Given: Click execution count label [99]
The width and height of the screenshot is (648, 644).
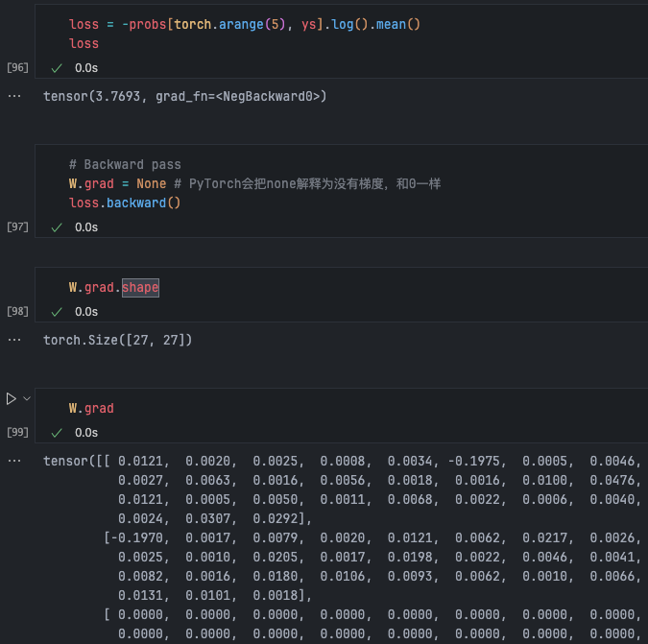Looking at the screenshot, I should point(17,433).
